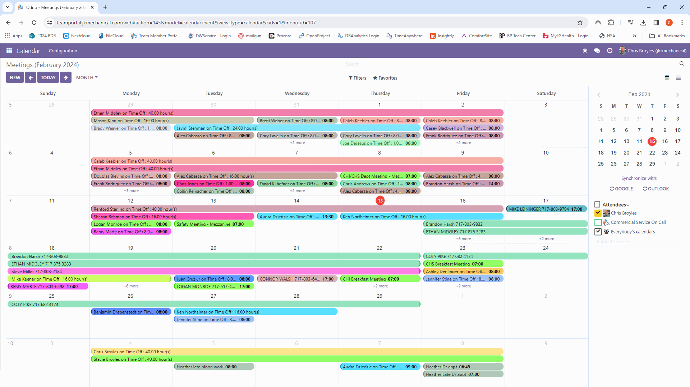Select February 15 in mini calendar
The width and height of the screenshot is (690, 387).
click(652, 141)
